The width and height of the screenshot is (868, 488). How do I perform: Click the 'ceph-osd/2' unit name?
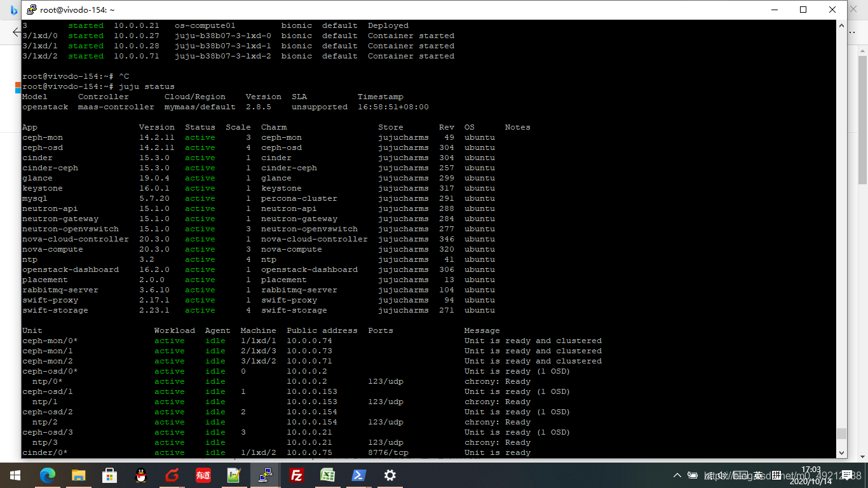coord(48,412)
